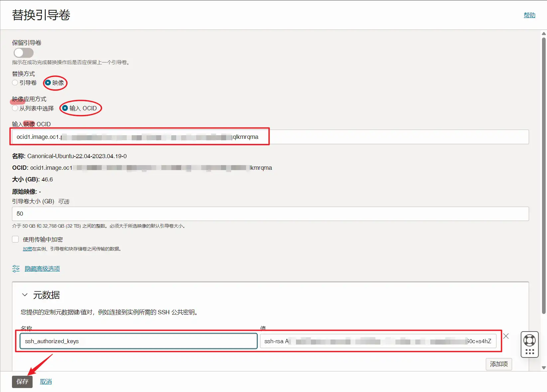Viewport: 547px width, 392px height.
Task: Select the 引导卷 radio option
Action: pyautogui.click(x=15, y=83)
